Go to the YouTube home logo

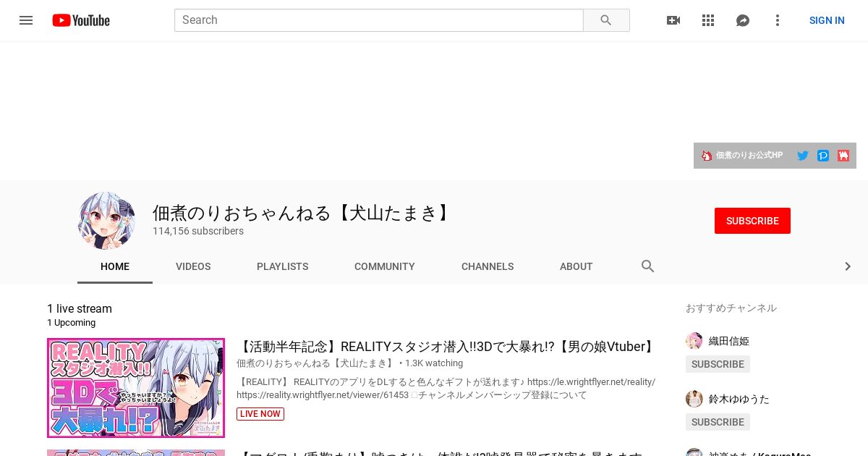tap(81, 20)
